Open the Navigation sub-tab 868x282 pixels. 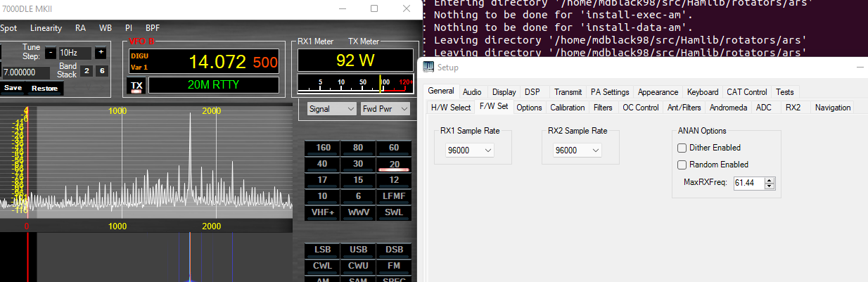pos(834,108)
